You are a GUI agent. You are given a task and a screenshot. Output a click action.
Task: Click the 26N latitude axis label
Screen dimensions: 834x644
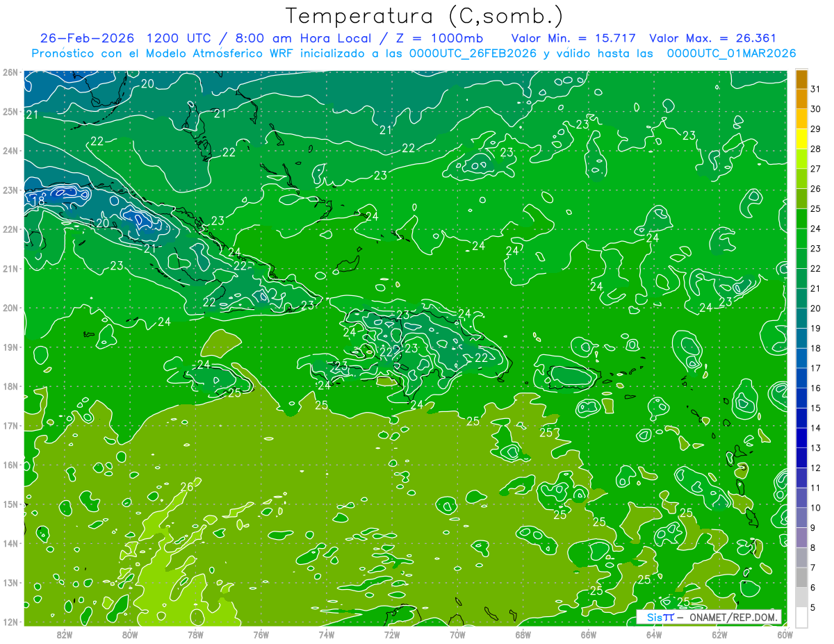click(x=10, y=72)
